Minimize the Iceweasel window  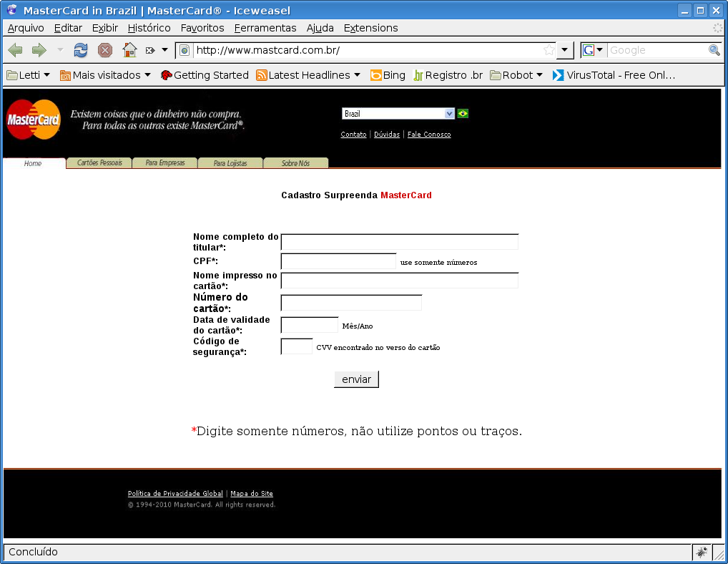tap(685, 10)
